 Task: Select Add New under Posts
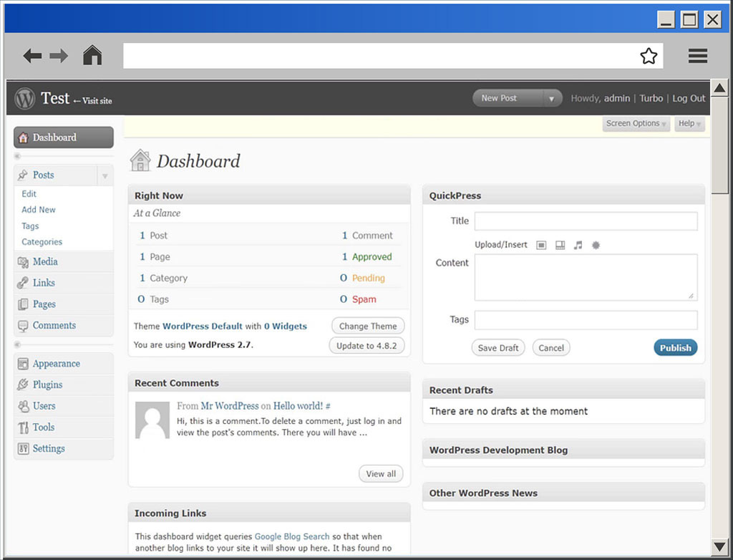39,210
